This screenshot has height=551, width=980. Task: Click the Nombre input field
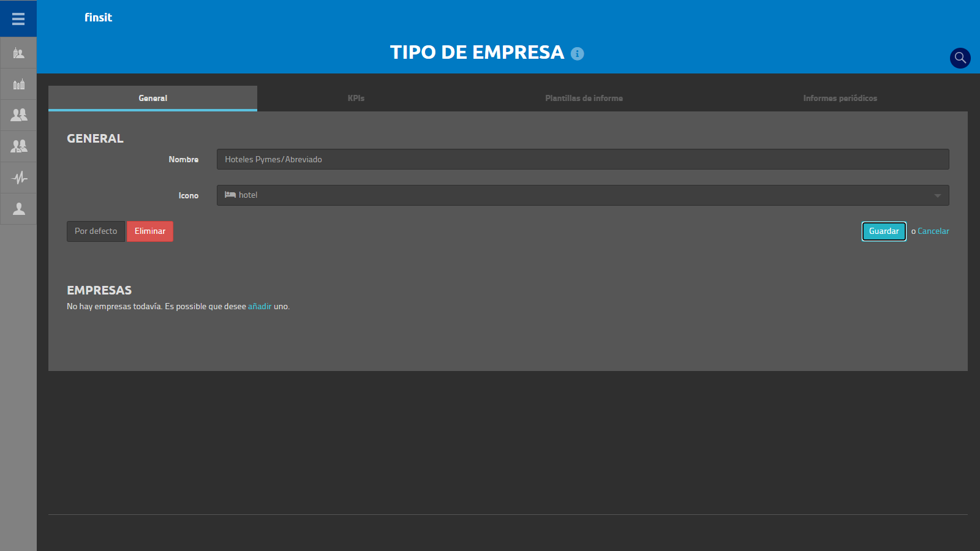[582, 159]
